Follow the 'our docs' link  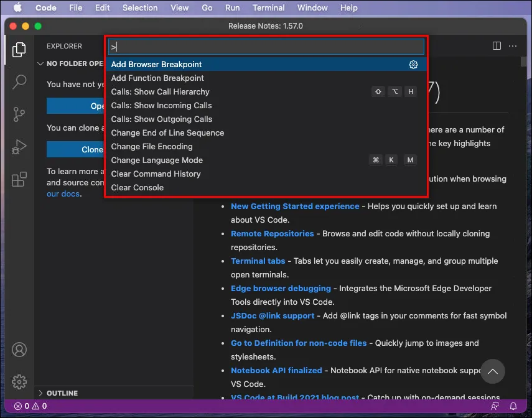click(x=63, y=193)
